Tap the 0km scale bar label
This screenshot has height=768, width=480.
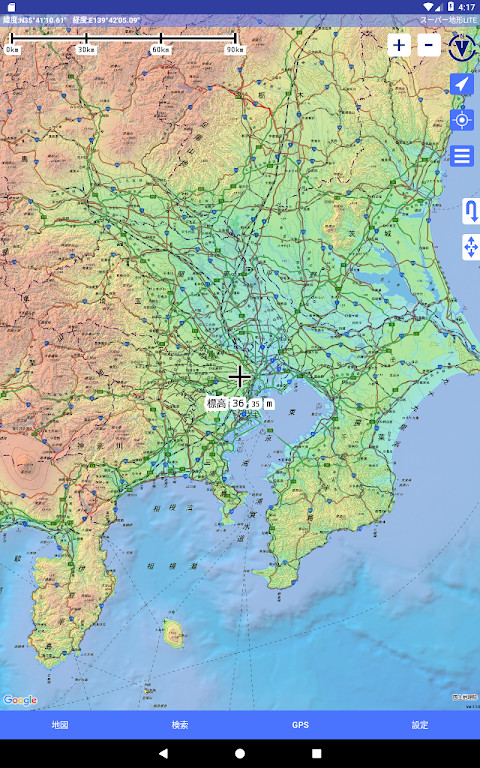12,50
